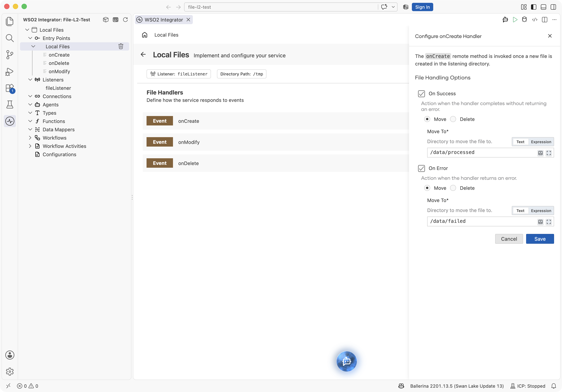
Task: Delete Local Files entry point with trash icon
Action: (121, 46)
